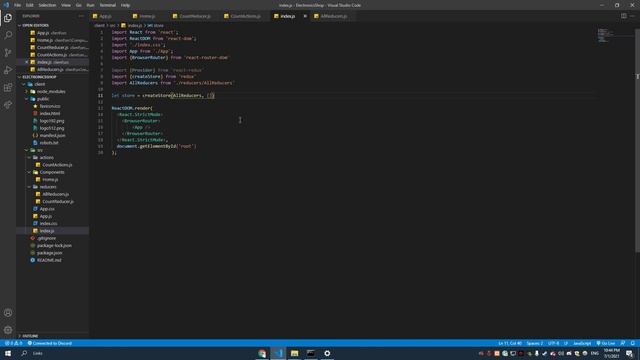Open the Search view in activity bar
This screenshot has height=360, width=640.
8,35
